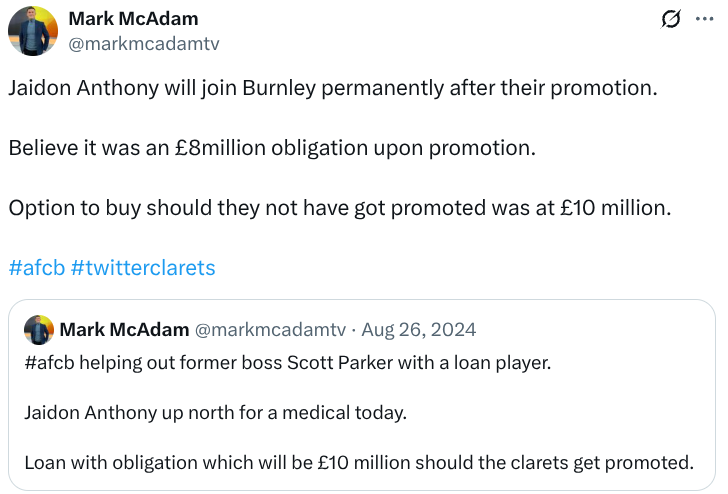The width and height of the screenshot is (728, 494).
Task: Click @markmcadamtv handle in the quoted post
Action: [270, 329]
